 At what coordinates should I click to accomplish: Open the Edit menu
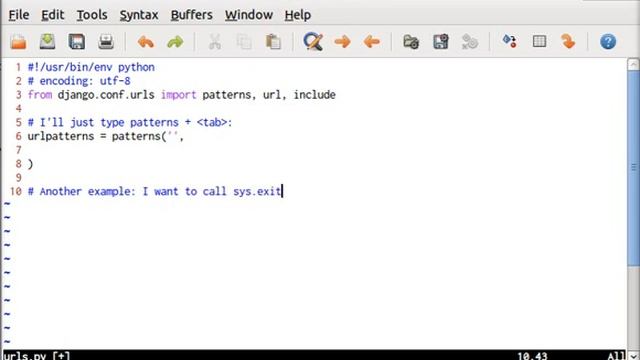pyautogui.click(x=53, y=15)
